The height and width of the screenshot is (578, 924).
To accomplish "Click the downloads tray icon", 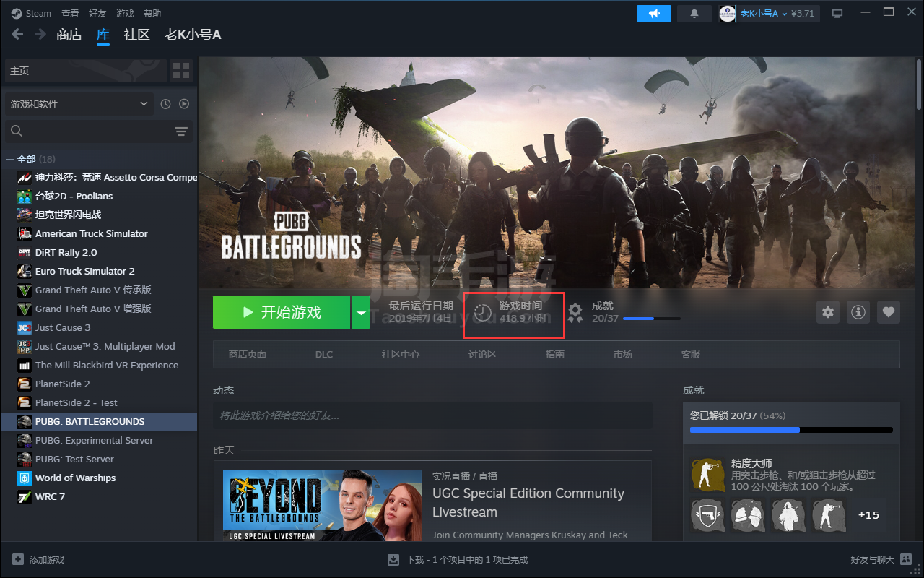I will pos(393,559).
